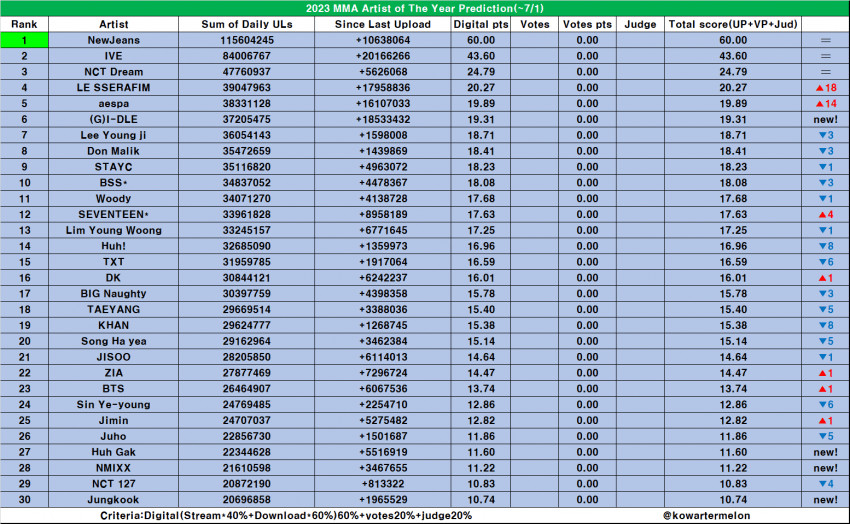
Task: Click the artist cell 'Jimin'
Action: tap(113, 420)
